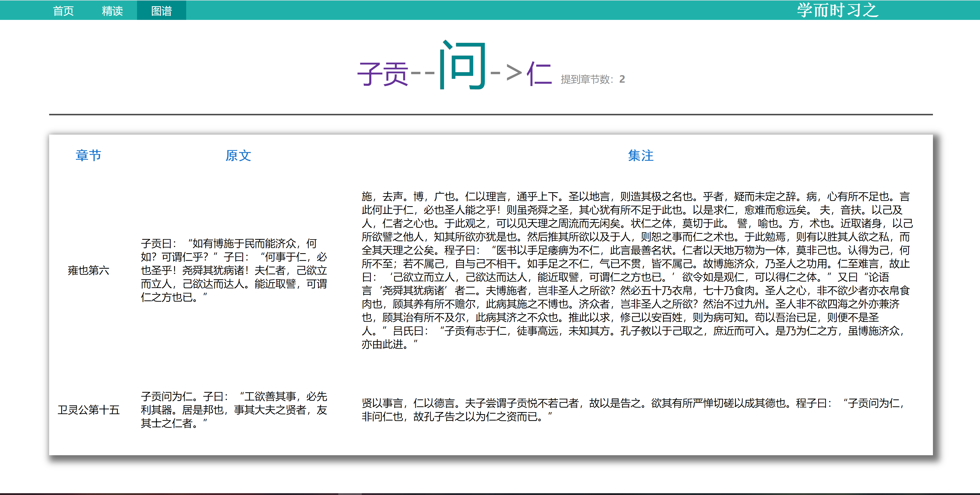Click the dashes between 子贡 and 问
This screenshot has height=495, width=980.
click(423, 73)
